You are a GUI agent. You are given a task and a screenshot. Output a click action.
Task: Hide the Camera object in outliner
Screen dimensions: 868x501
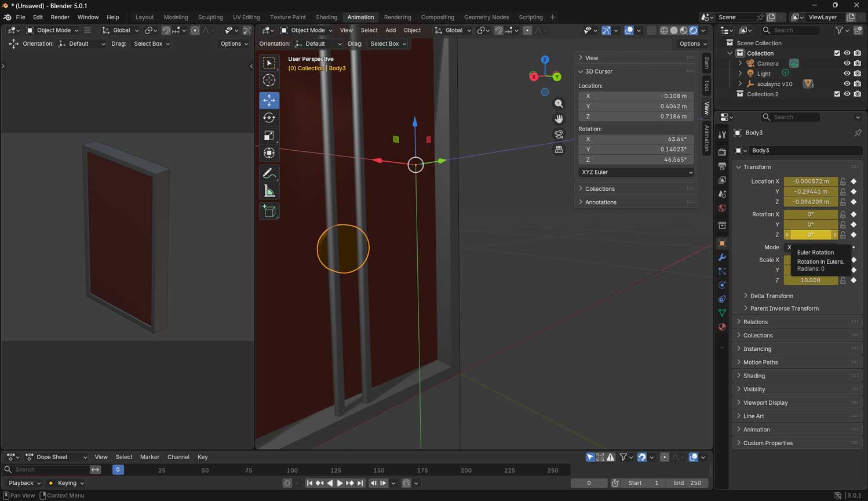pos(847,63)
